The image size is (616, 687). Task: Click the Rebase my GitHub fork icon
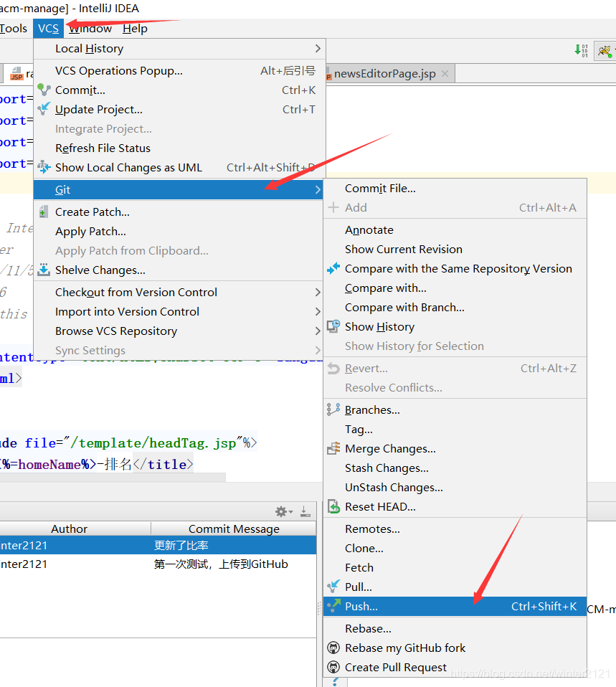(333, 648)
